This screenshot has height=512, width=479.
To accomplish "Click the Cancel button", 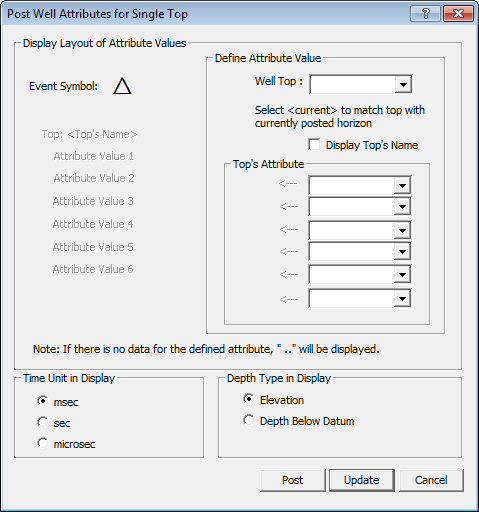I will point(431,480).
